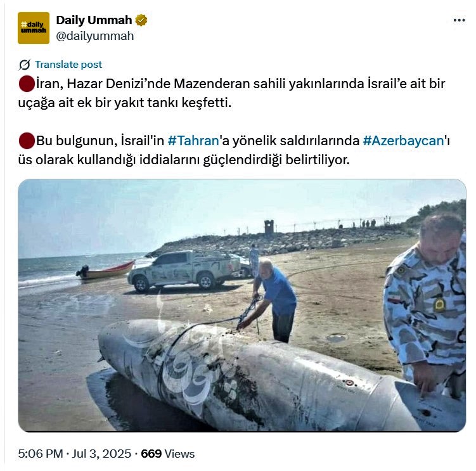The height and width of the screenshot is (471, 476).
Task: Open the Daily Ummah profile avatar
Action: pos(34,28)
